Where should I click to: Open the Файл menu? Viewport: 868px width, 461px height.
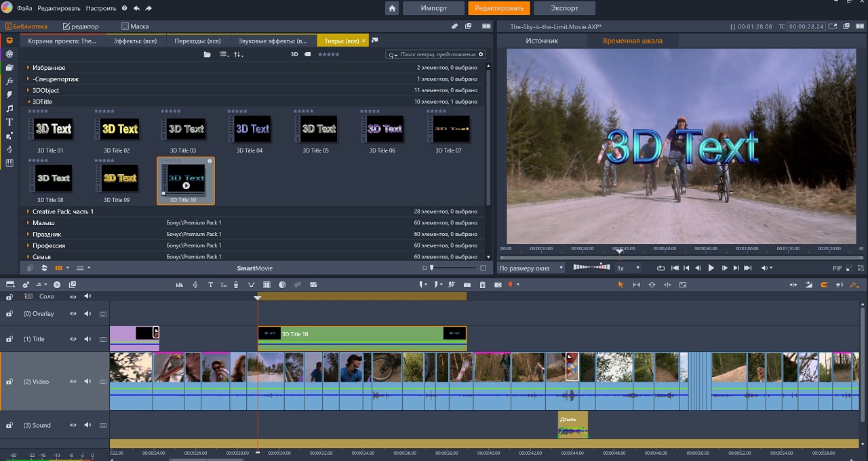(24, 8)
